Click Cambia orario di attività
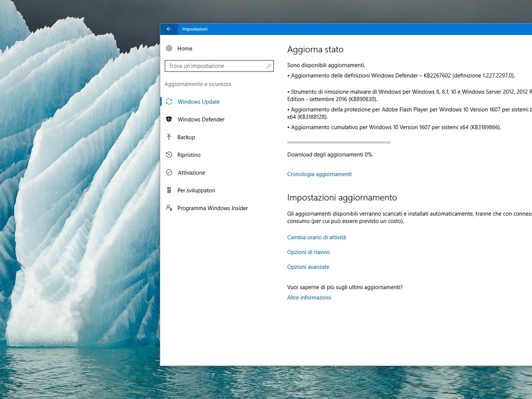 point(317,237)
